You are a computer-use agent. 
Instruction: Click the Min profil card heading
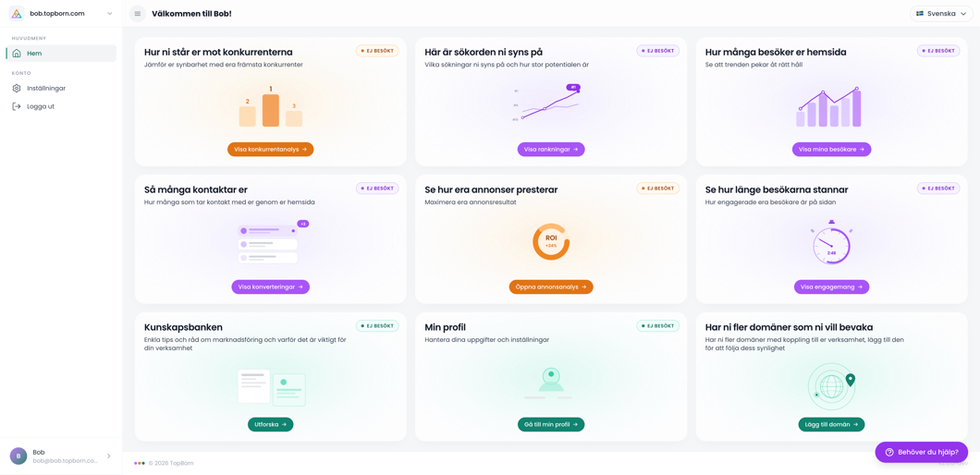(445, 327)
